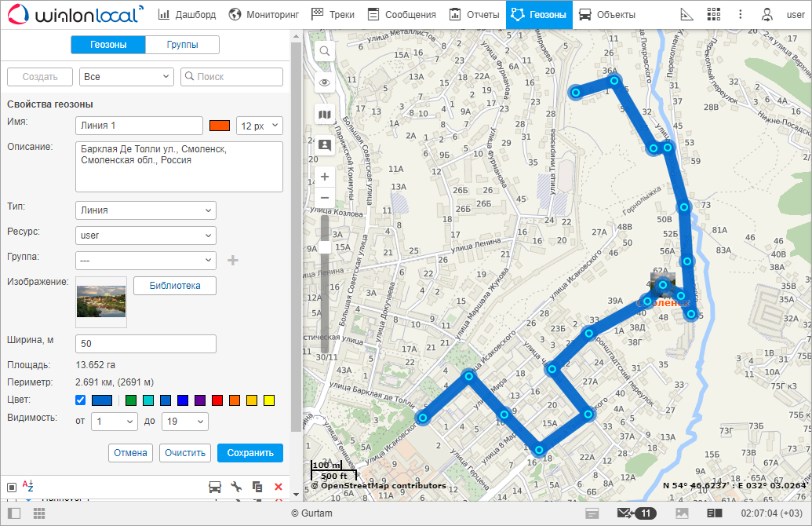This screenshot has width=812, height=526.
Task: Click the bottom-left grid icon
Action: (x=39, y=513)
